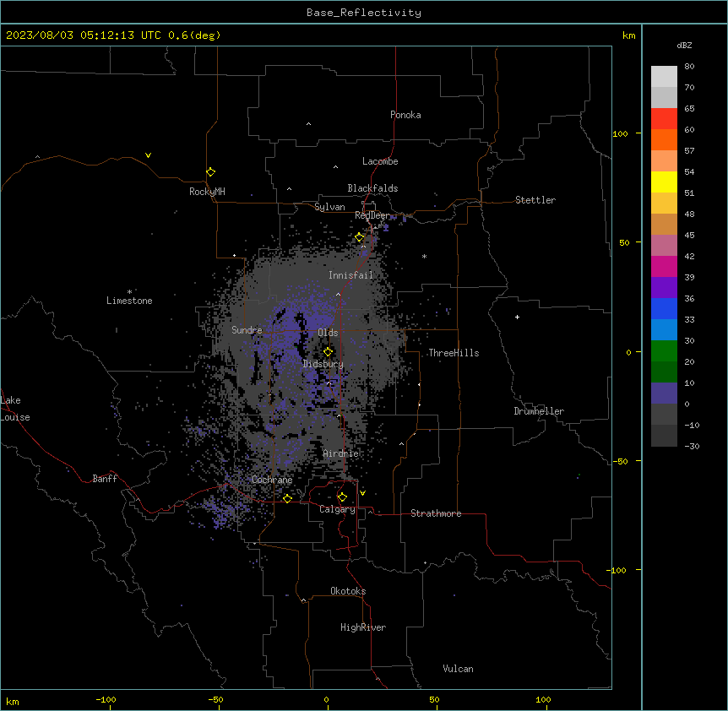This screenshot has height=711, width=728.
Task: Click the RedDeer city label
Action: (x=372, y=215)
